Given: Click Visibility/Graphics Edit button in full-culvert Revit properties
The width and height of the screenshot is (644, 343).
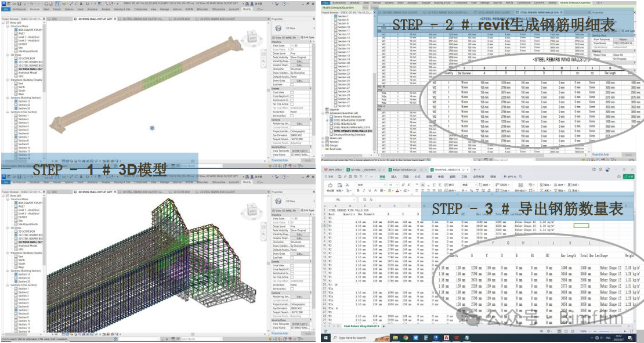Looking at the screenshot, I should click(299, 61).
